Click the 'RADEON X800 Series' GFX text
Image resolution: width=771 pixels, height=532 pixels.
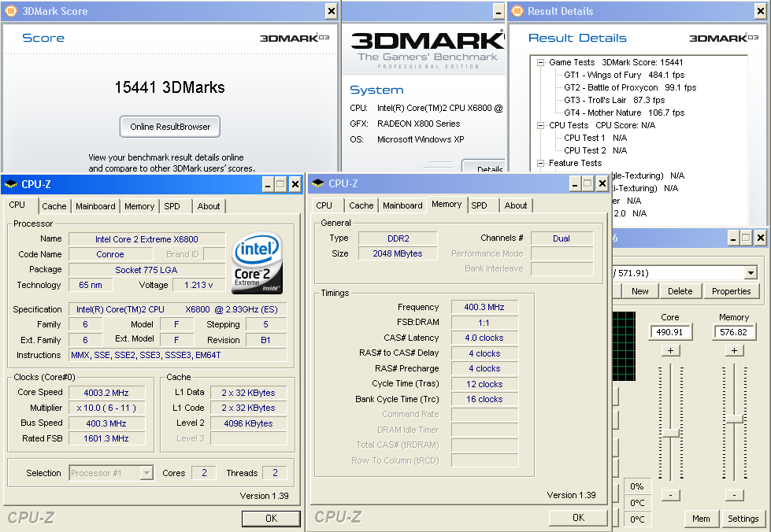418,124
